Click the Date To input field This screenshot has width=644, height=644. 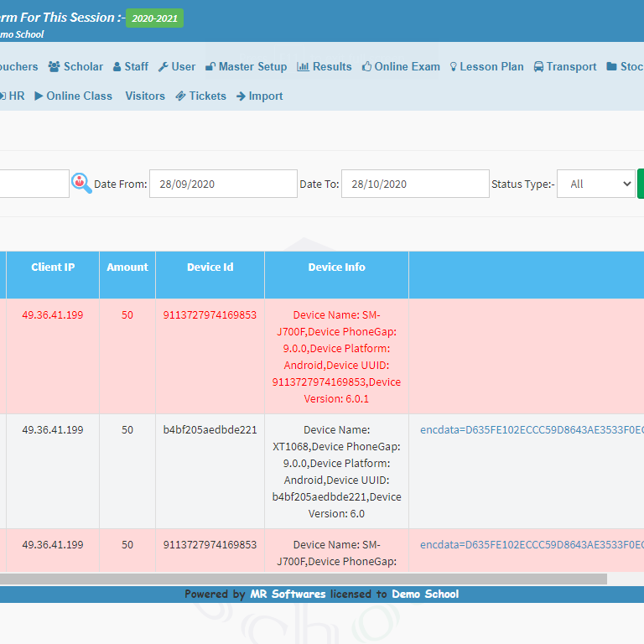[415, 184]
